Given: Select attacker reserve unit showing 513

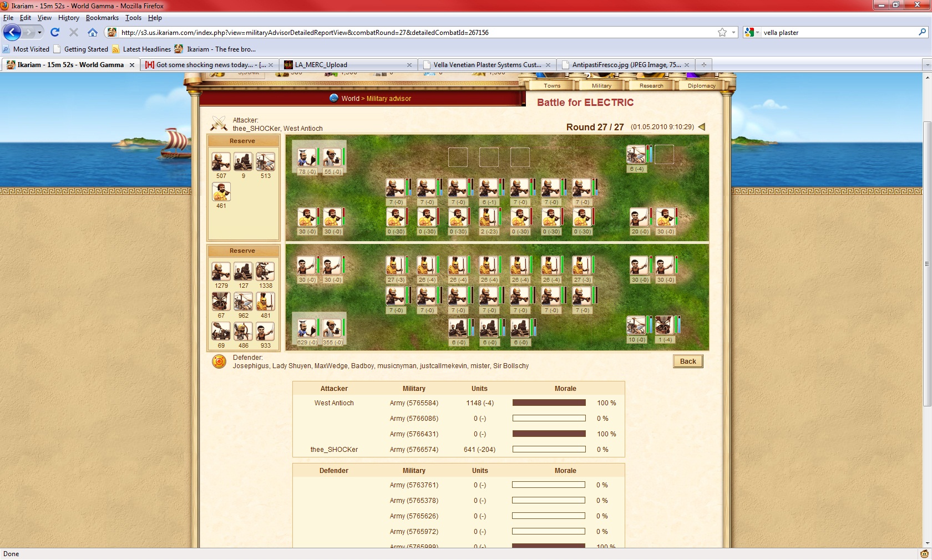Looking at the screenshot, I should (x=265, y=162).
